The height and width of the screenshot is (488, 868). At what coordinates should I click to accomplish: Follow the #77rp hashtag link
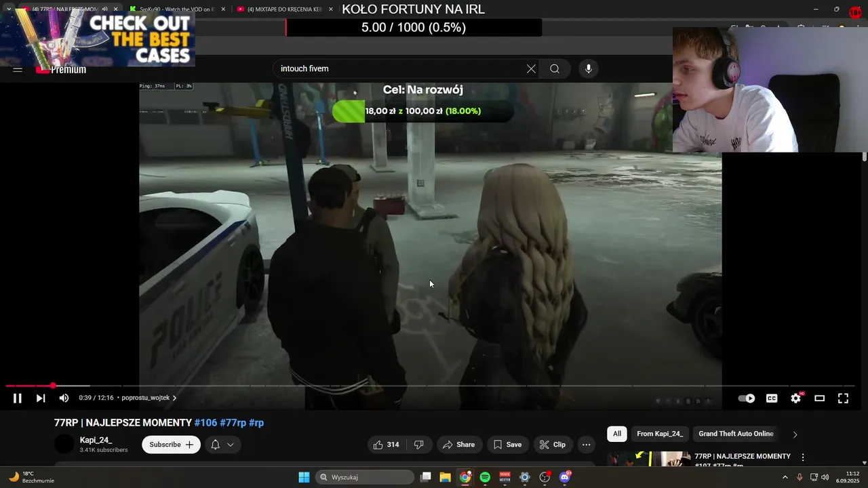233,422
